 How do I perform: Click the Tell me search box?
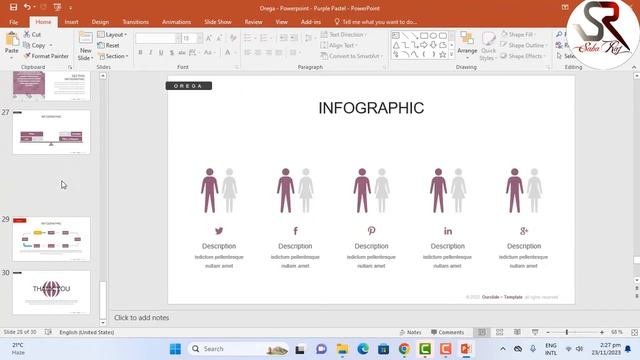click(x=376, y=22)
